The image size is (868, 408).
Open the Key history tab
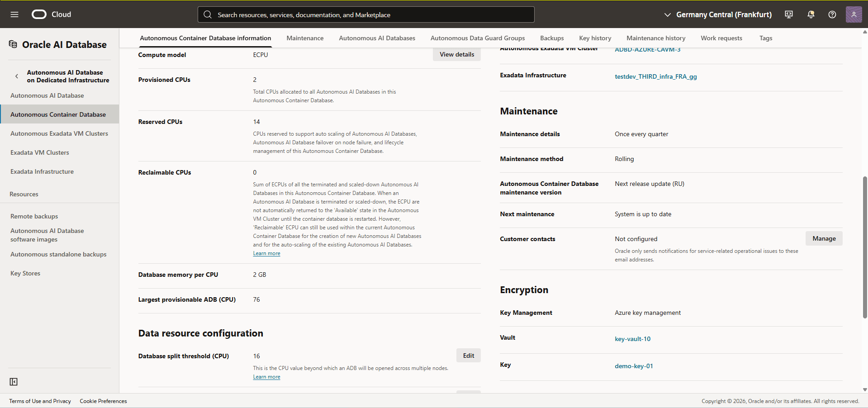pos(595,38)
